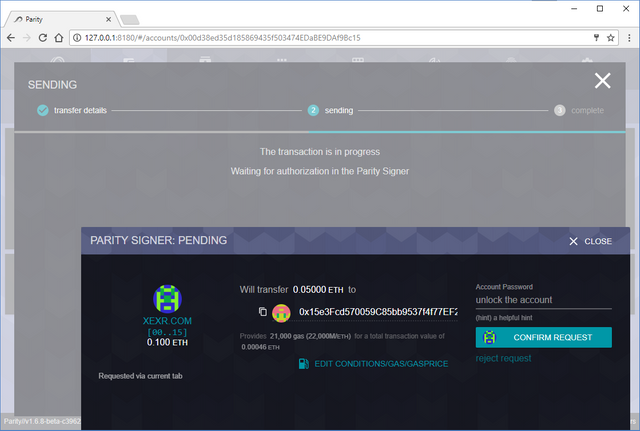The height and width of the screenshot is (431, 640).
Task: Click the saved password key icon
Action: click(596, 38)
